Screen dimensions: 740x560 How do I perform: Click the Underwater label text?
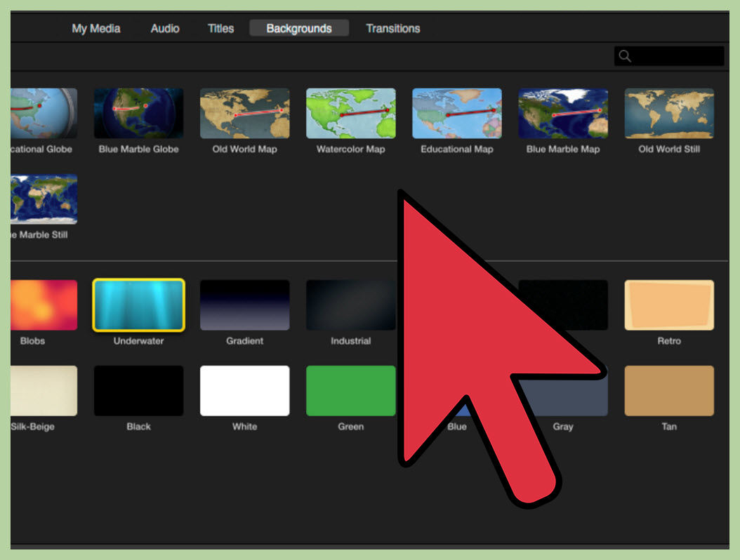pos(139,340)
